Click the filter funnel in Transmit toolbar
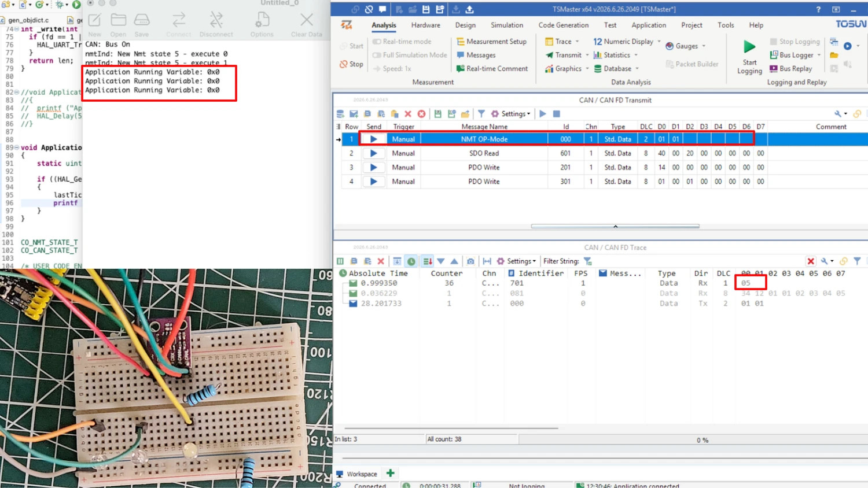868x488 pixels. (x=481, y=114)
